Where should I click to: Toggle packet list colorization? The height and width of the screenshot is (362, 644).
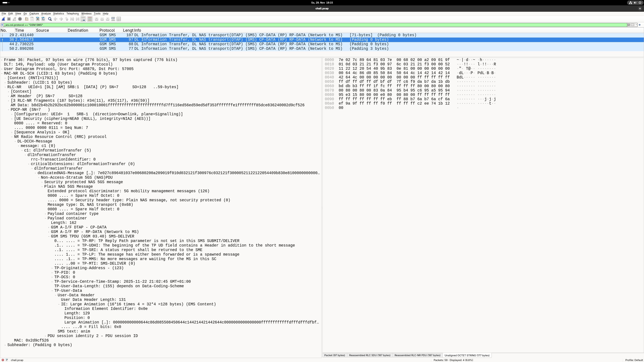pos(90,19)
